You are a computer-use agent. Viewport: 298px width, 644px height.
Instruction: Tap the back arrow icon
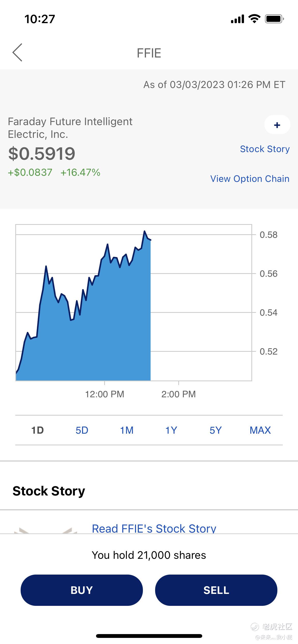point(17,52)
